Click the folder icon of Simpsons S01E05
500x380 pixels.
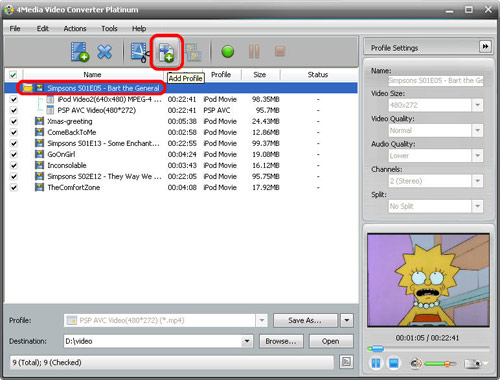coord(27,88)
